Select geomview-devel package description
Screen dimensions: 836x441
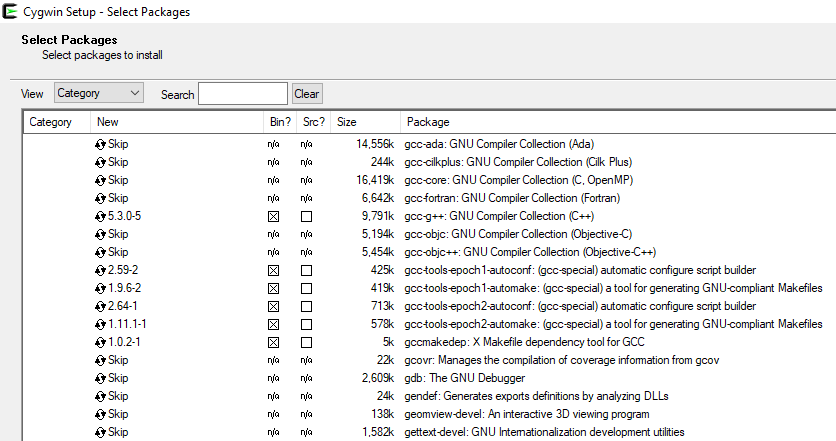click(x=527, y=414)
